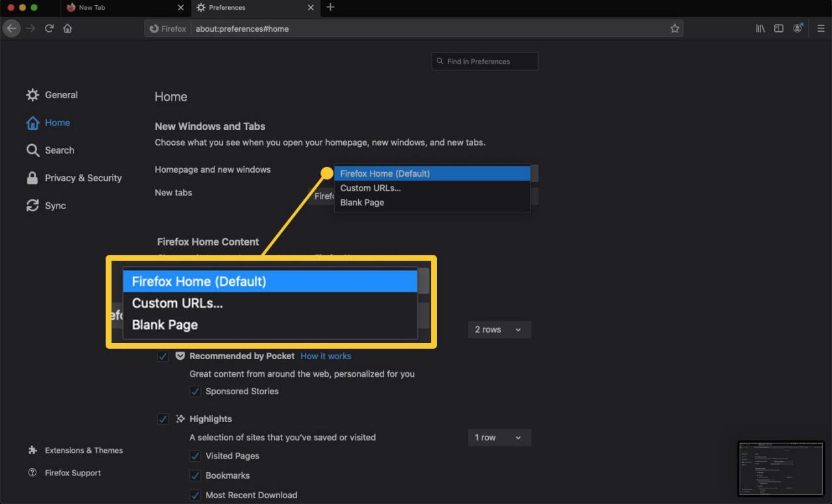Click the Pocket icon beside Recommended by Pocket
Screen dimensions: 832x504
pyautogui.click(x=180, y=356)
